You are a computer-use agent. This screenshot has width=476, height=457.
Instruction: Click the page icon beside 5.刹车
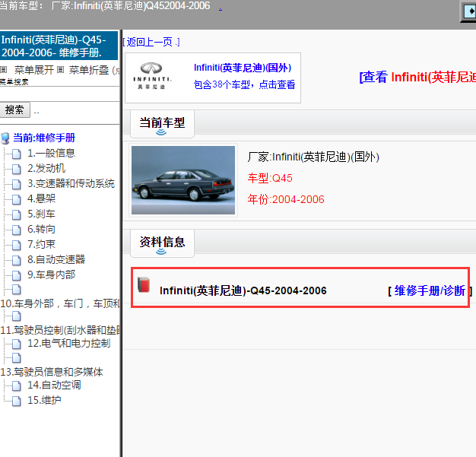coord(16,214)
